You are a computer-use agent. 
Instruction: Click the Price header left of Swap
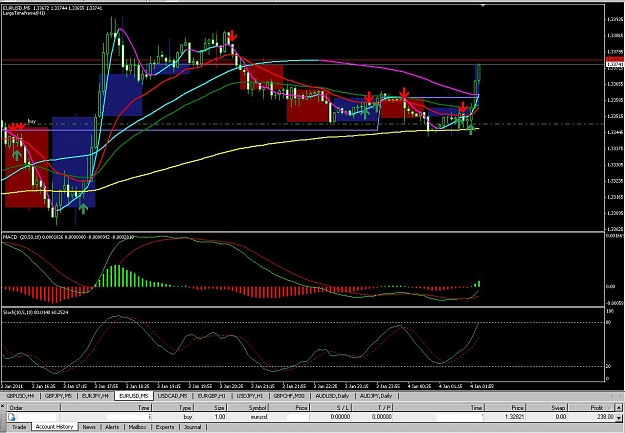[505, 407]
